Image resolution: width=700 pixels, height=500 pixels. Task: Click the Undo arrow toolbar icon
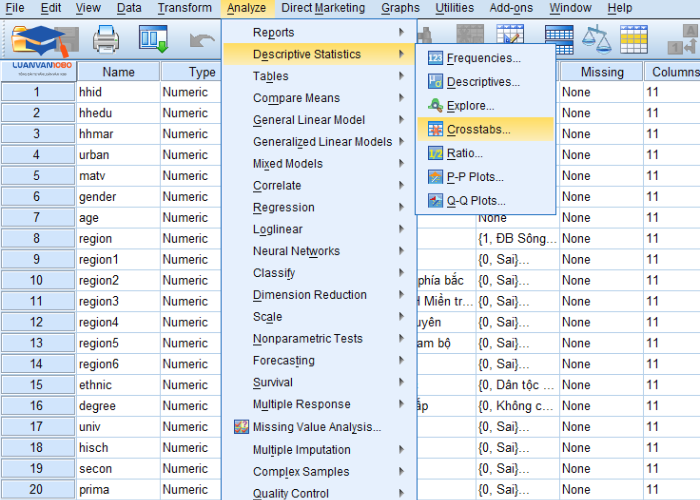click(x=201, y=40)
